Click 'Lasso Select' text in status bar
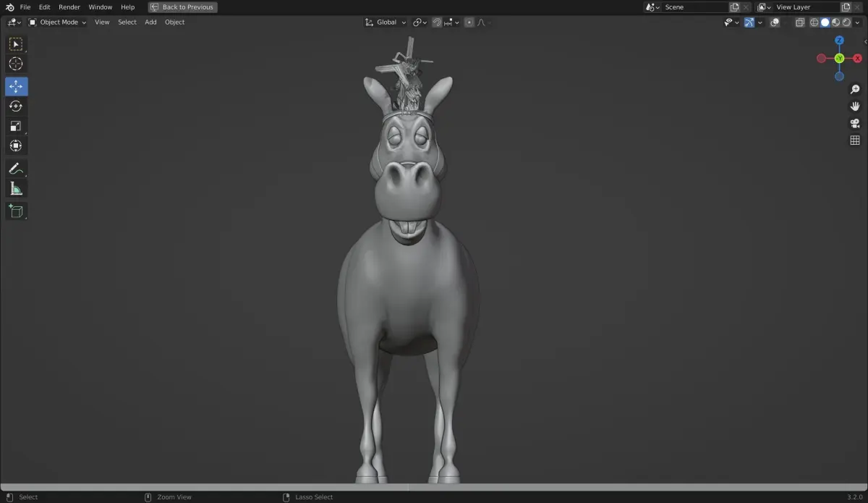 pos(314,497)
